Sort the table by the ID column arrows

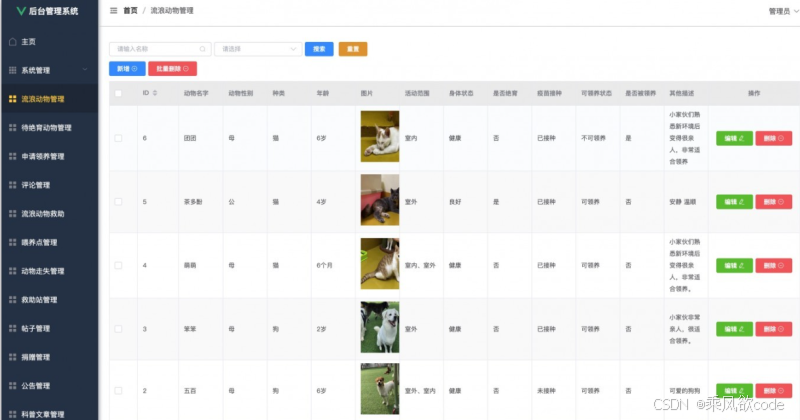155,93
